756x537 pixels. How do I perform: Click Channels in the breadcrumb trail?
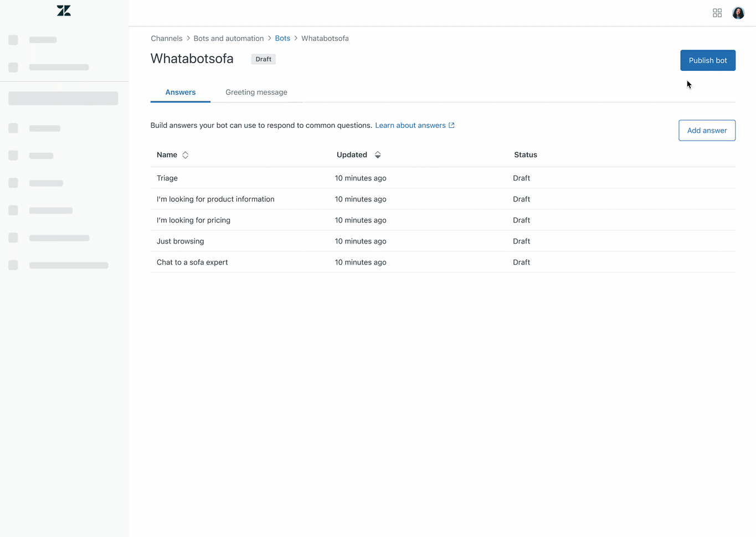166,38
